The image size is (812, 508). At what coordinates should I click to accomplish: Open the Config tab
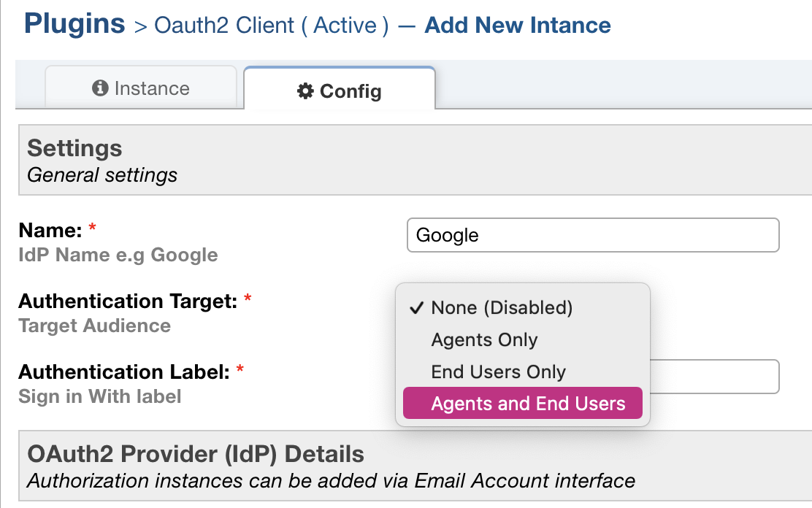pyautogui.click(x=340, y=88)
